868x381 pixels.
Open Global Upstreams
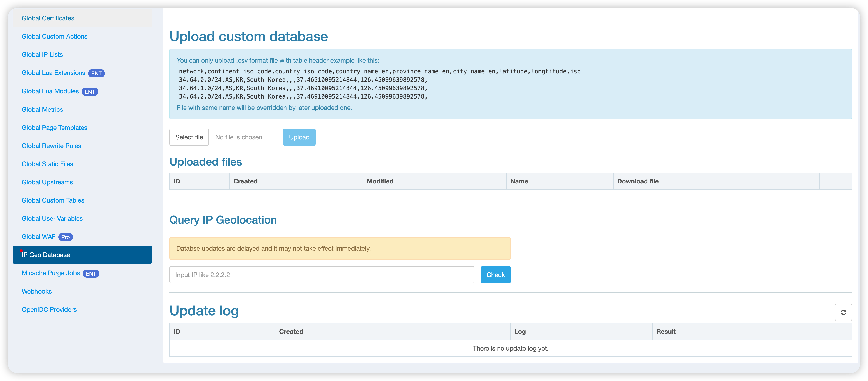(x=47, y=182)
